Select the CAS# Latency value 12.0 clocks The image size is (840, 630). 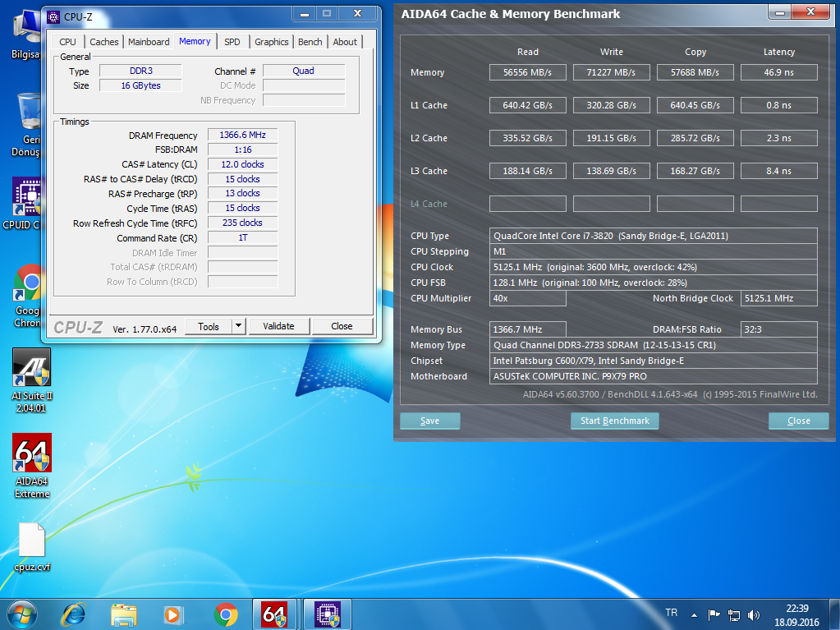pyautogui.click(x=243, y=164)
